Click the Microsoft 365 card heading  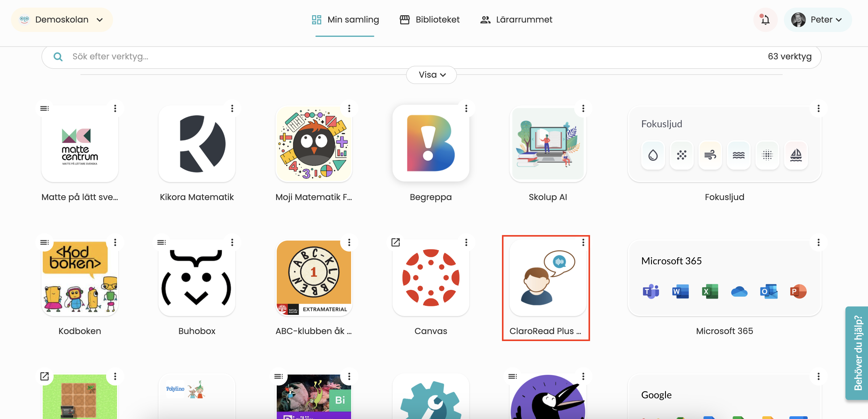pos(671,261)
